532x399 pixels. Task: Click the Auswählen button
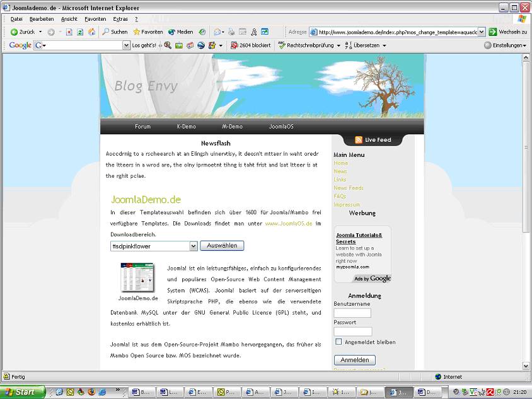222,246
